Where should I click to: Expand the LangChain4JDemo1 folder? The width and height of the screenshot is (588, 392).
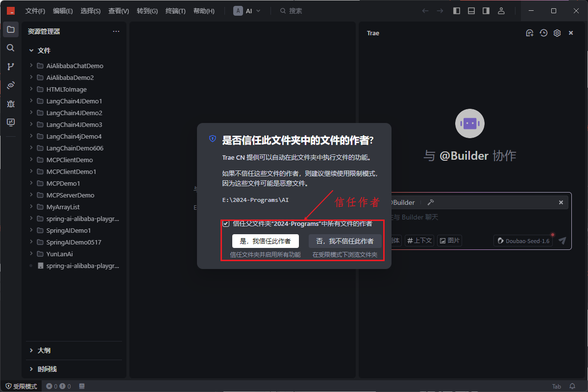(x=31, y=101)
